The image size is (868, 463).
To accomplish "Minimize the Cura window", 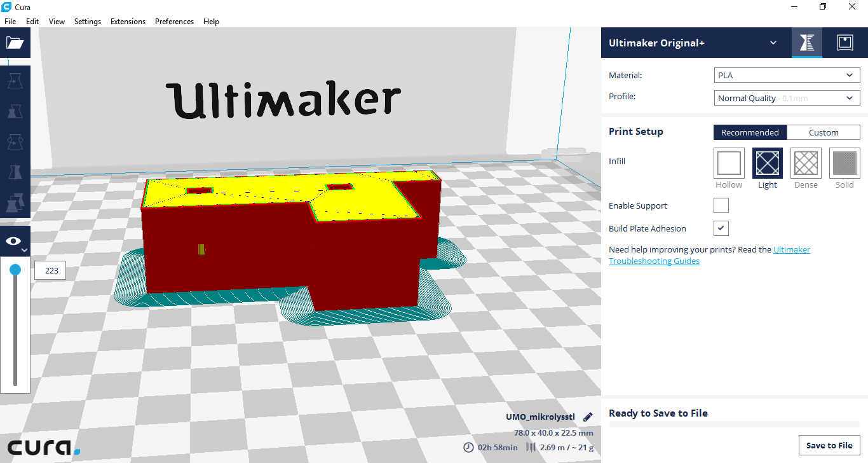I will point(794,6).
